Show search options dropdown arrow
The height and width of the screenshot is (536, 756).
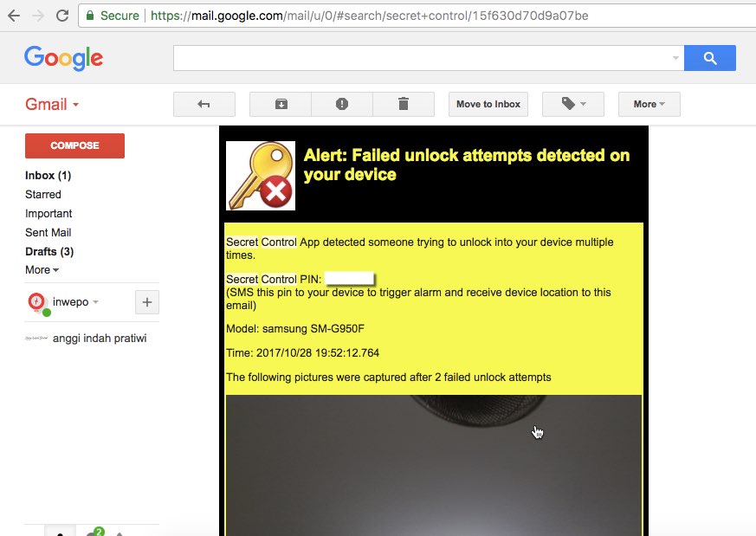[675, 58]
